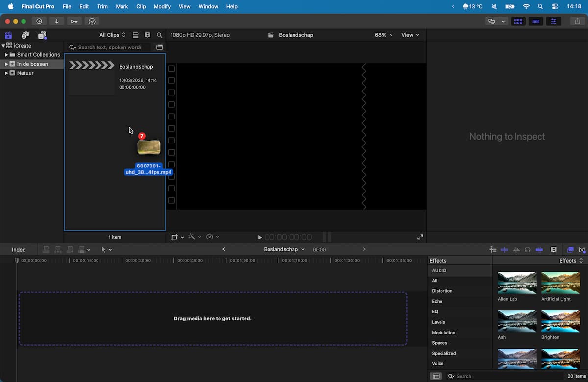
Task: Toggle the Inspector panel visibility
Action: [x=554, y=21]
